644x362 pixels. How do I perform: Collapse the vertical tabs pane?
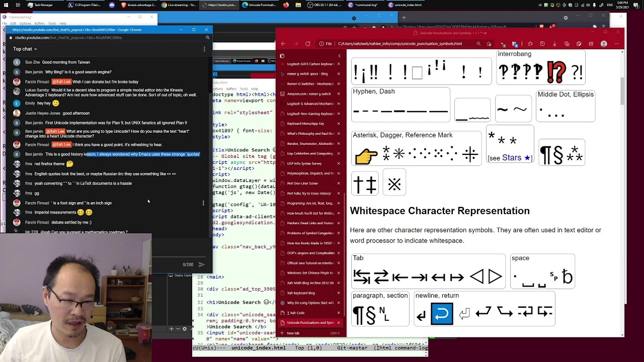pyautogui.click(x=339, y=56)
